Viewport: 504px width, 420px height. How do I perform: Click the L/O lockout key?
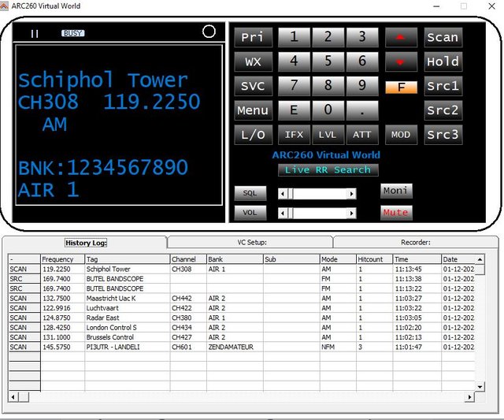[x=253, y=135]
